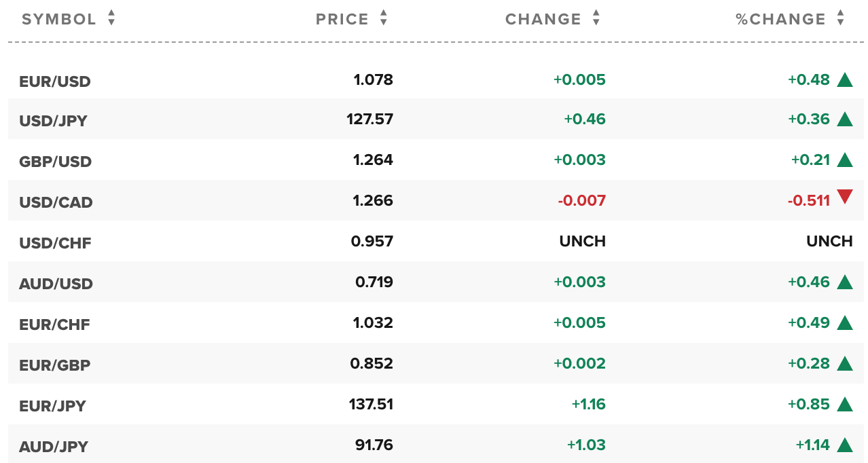868x463 pixels.
Task: Open the AUD/USD quote page
Action: [x=56, y=284]
